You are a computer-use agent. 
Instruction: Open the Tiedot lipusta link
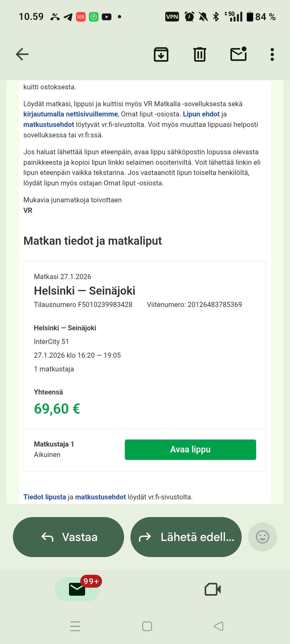click(x=45, y=497)
